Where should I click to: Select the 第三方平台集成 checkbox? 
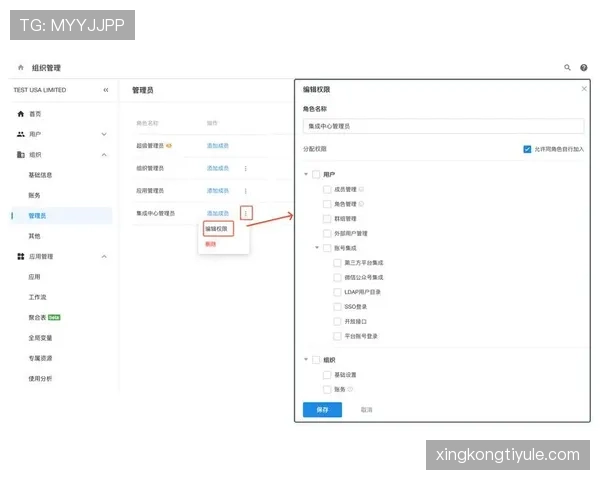pyautogui.click(x=337, y=263)
